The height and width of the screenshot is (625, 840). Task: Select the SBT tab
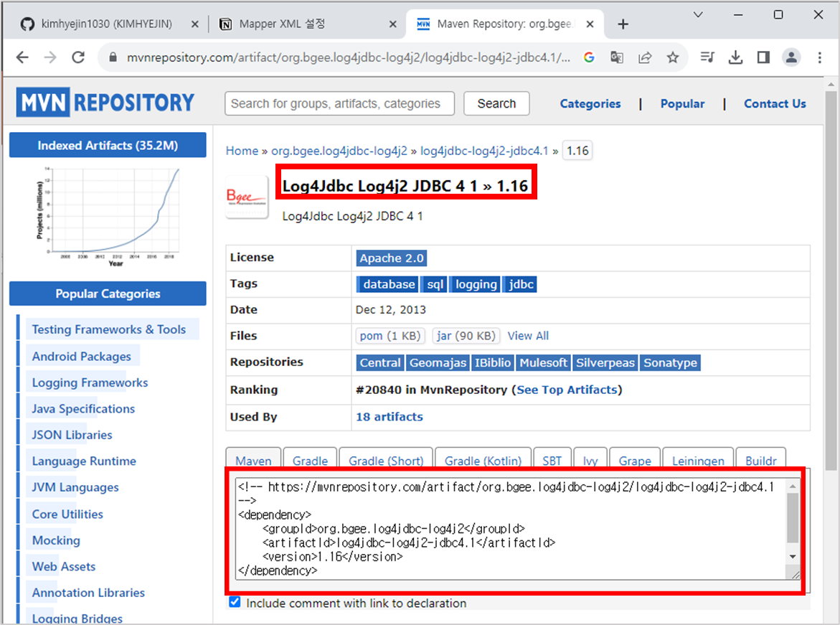point(552,459)
